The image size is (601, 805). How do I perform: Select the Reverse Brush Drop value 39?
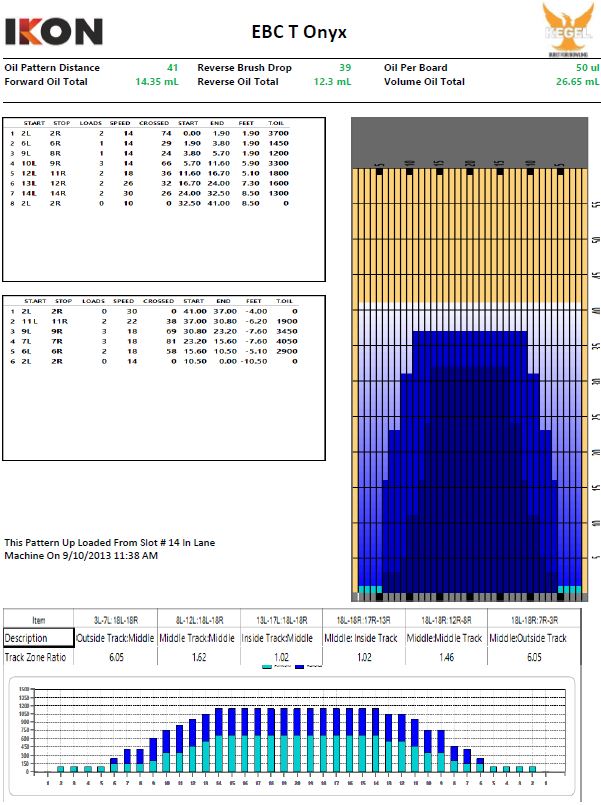click(x=345, y=68)
